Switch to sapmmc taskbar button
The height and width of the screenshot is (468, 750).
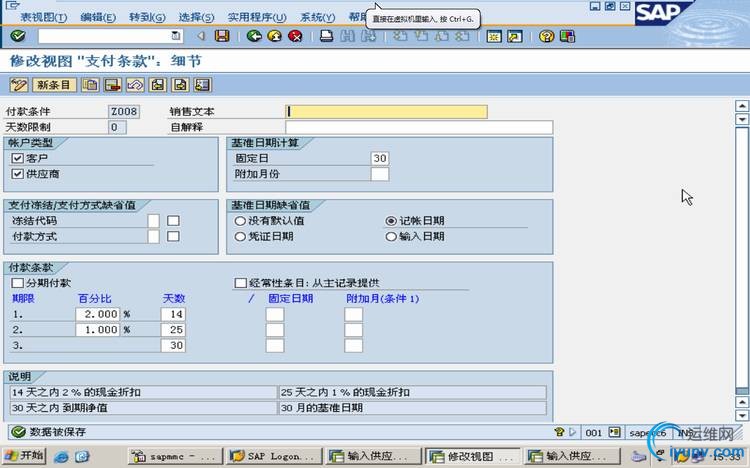175,456
